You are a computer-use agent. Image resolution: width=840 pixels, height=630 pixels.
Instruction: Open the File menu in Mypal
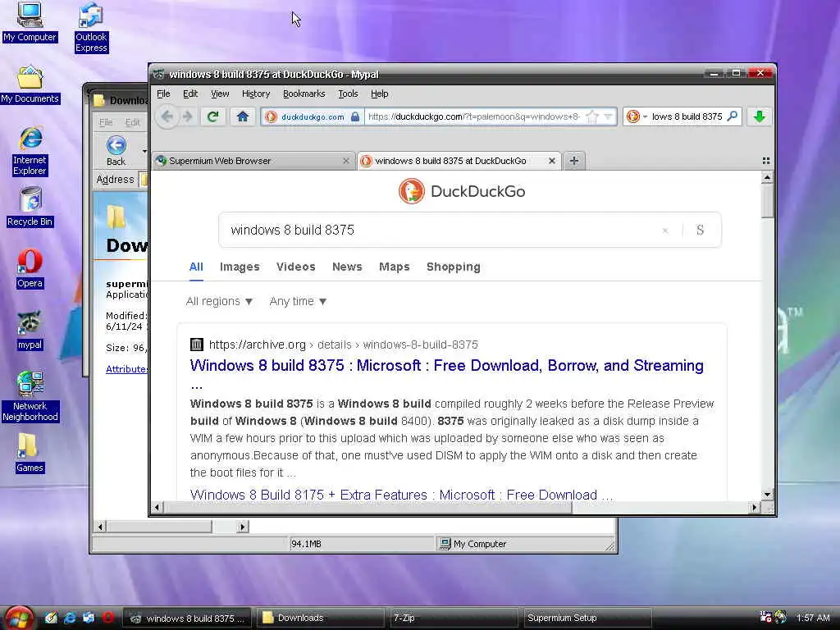(x=163, y=94)
